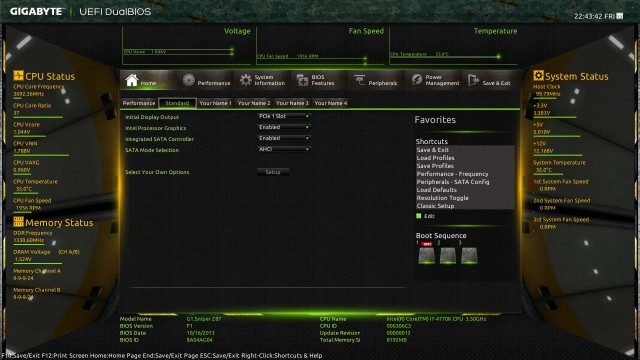Click the Host Clock reading

pos(547,94)
